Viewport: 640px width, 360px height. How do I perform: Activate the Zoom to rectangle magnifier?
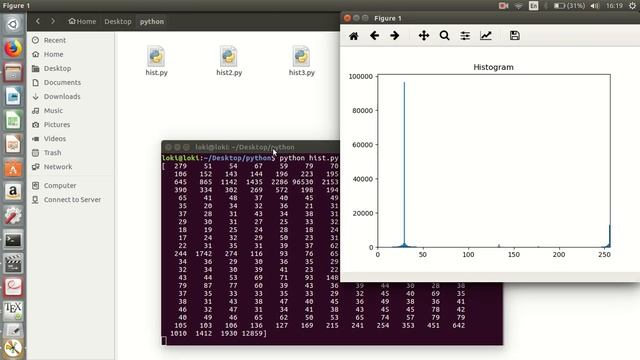point(444,36)
